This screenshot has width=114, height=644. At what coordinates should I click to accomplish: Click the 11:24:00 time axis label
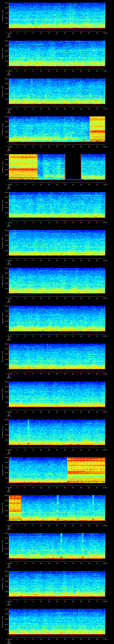tap(9, 412)
